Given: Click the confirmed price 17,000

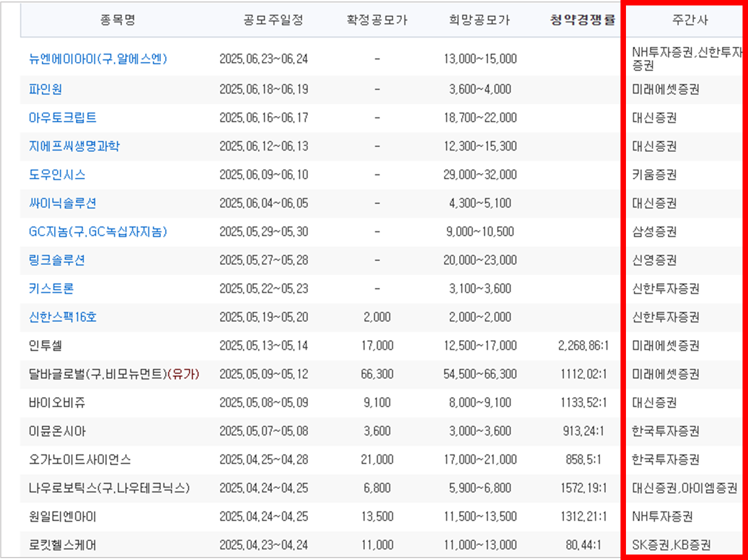Looking at the screenshot, I should click(377, 346).
